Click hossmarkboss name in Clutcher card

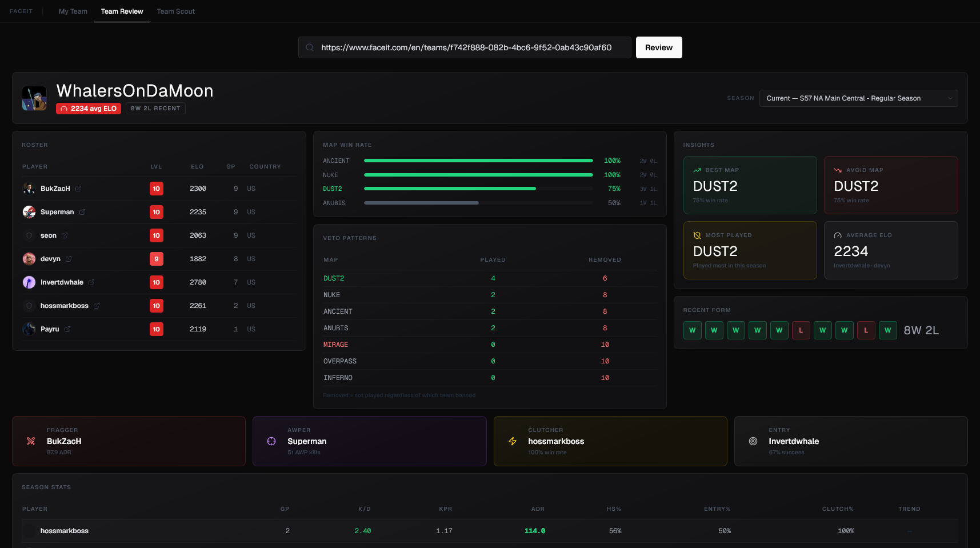coord(556,441)
